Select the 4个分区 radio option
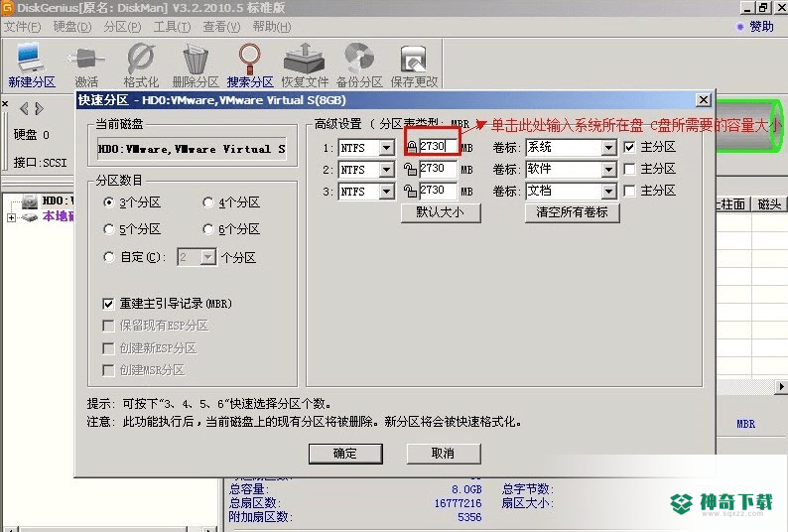This screenshot has width=788, height=532. 207,202
